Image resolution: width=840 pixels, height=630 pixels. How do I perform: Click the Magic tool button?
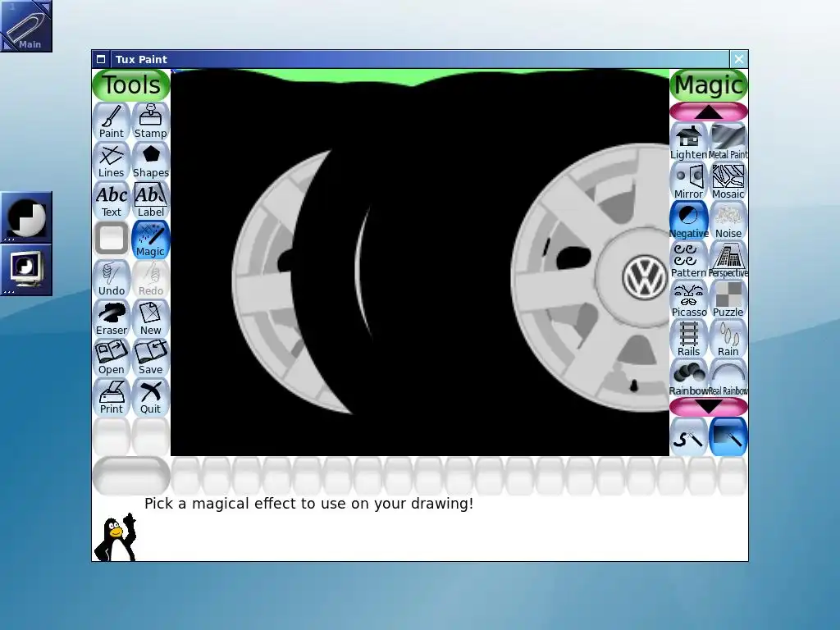coord(151,240)
